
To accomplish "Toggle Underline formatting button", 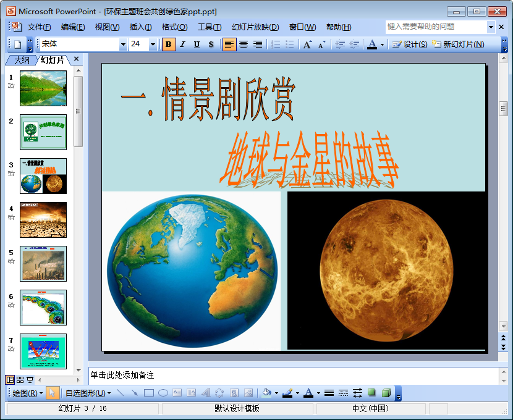I will point(197,44).
